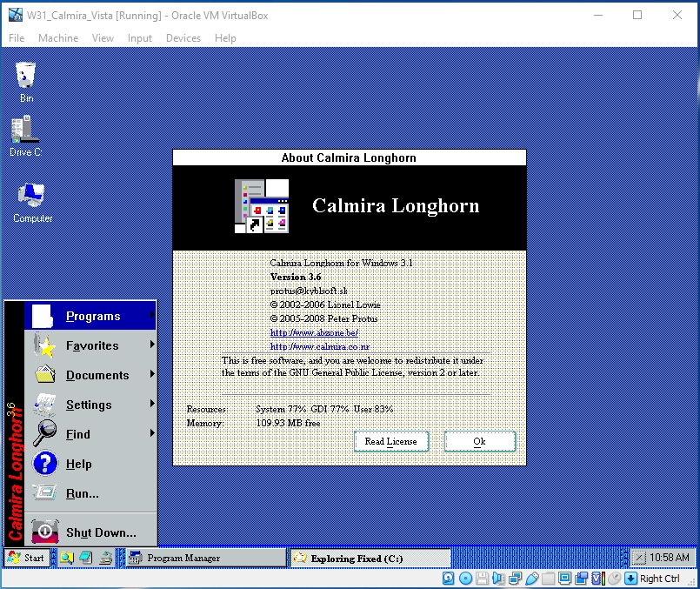The image size is (700, 589).
Task: Select the Computer desktop icon
Action: [32, 203]
